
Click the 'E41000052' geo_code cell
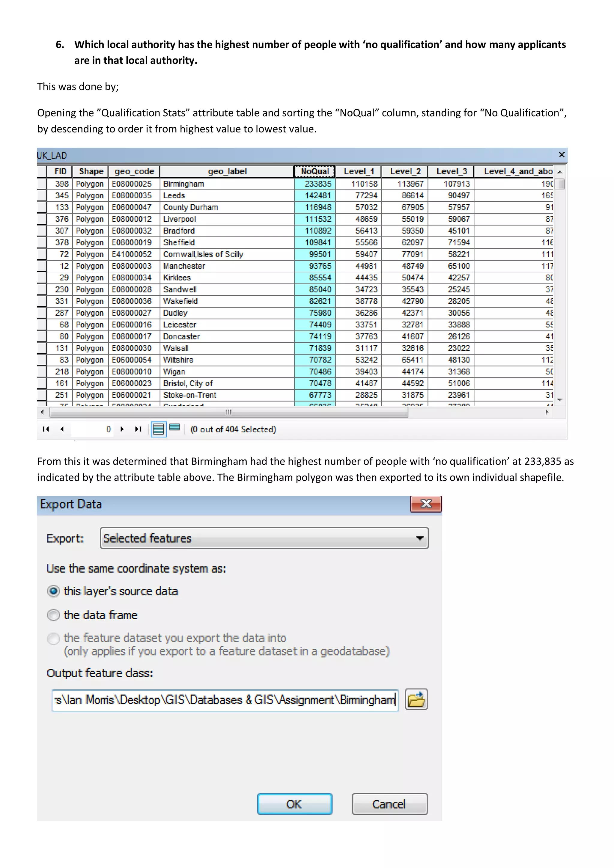coord(134,254)
